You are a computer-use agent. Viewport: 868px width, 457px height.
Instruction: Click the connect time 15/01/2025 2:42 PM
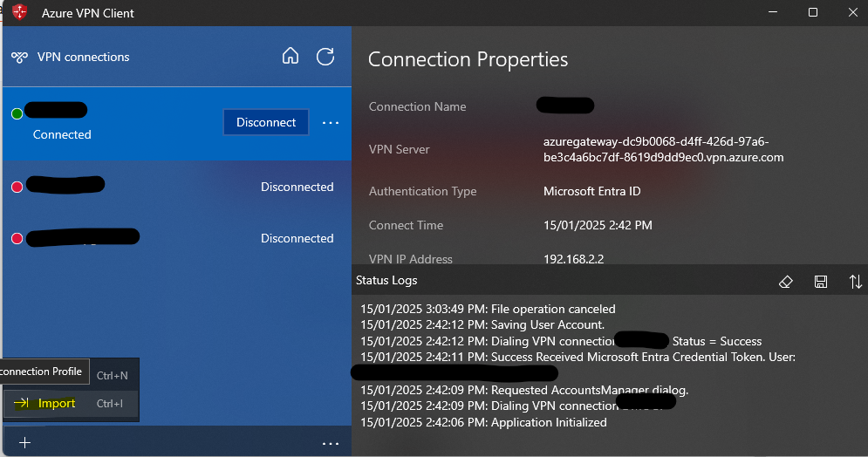(x=598, y=225)
